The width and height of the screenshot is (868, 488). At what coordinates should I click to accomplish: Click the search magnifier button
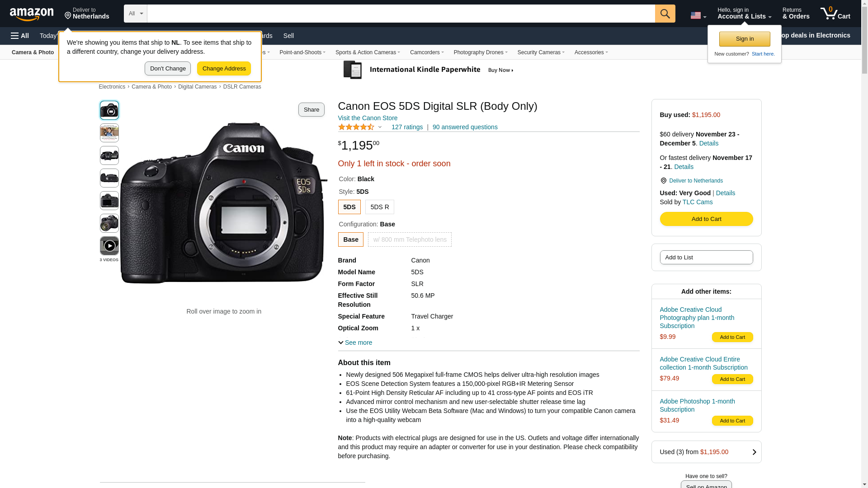(665, 14)
